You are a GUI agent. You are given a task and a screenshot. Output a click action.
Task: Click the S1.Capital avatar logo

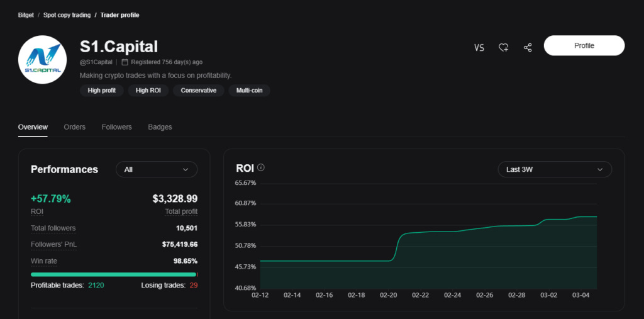42,60
